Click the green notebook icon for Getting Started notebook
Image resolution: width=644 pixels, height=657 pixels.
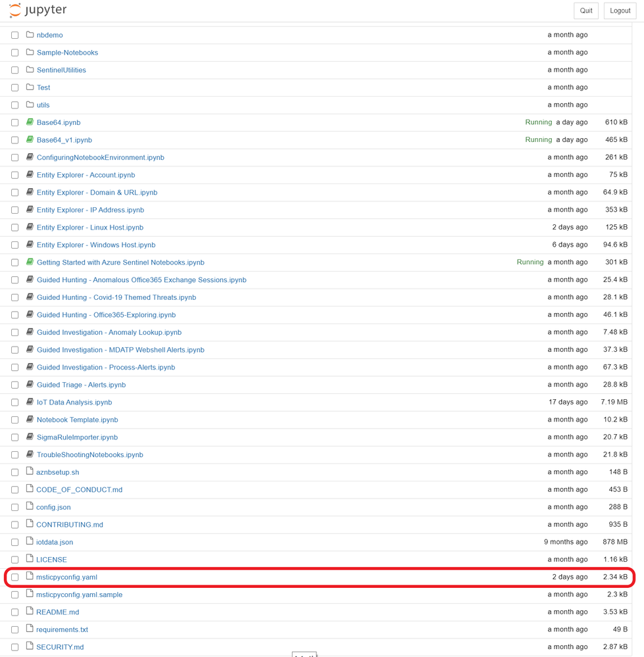pos(30,262)
